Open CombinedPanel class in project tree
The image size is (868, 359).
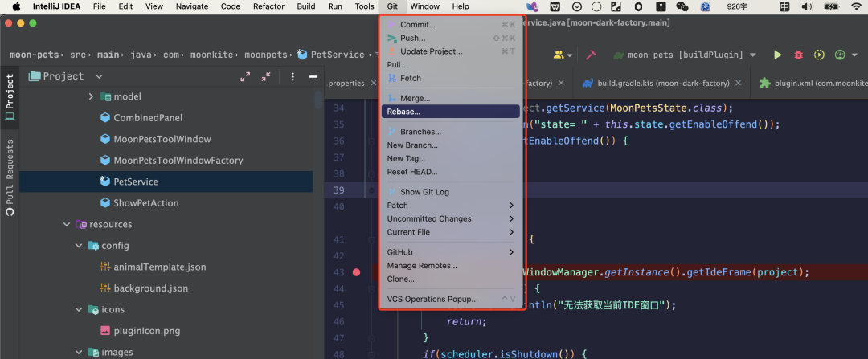pos(148,118)
